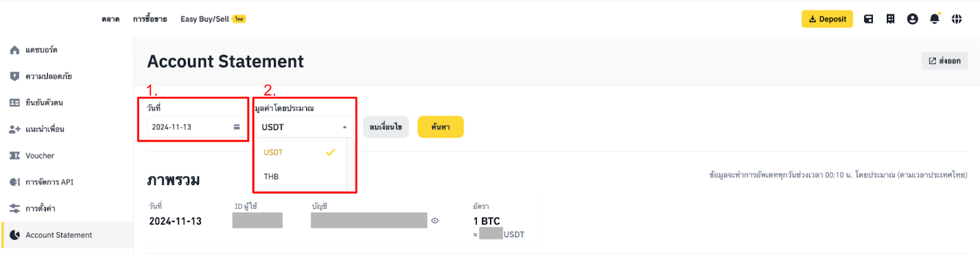Screen dimensions: 980x255
Task: Open the notifications bell
Action: pyautogui.click(x=935, y=19)
